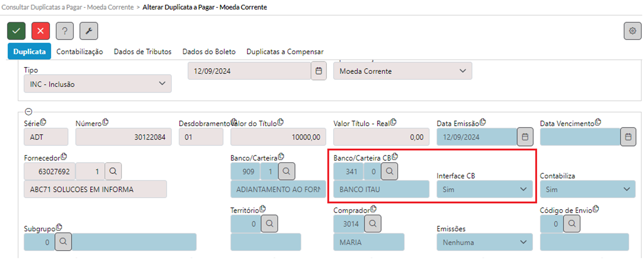
Task: Open settings gear at top right
Action: [632, 31]
